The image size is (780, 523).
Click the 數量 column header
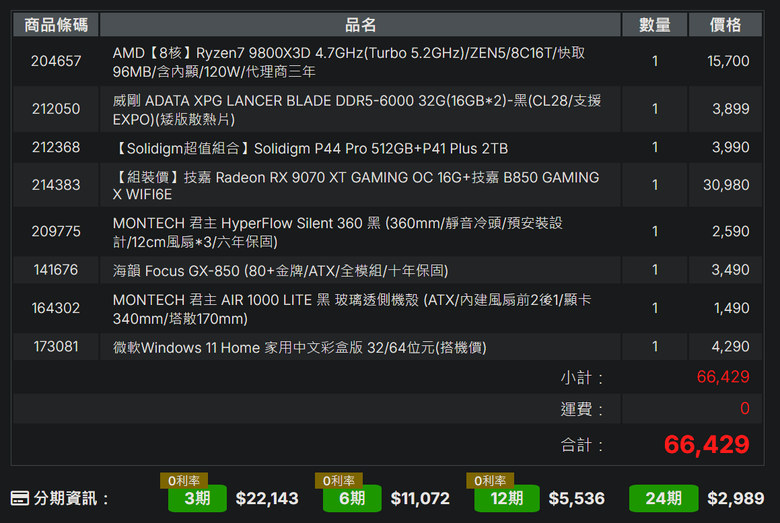tap(655, 25)
